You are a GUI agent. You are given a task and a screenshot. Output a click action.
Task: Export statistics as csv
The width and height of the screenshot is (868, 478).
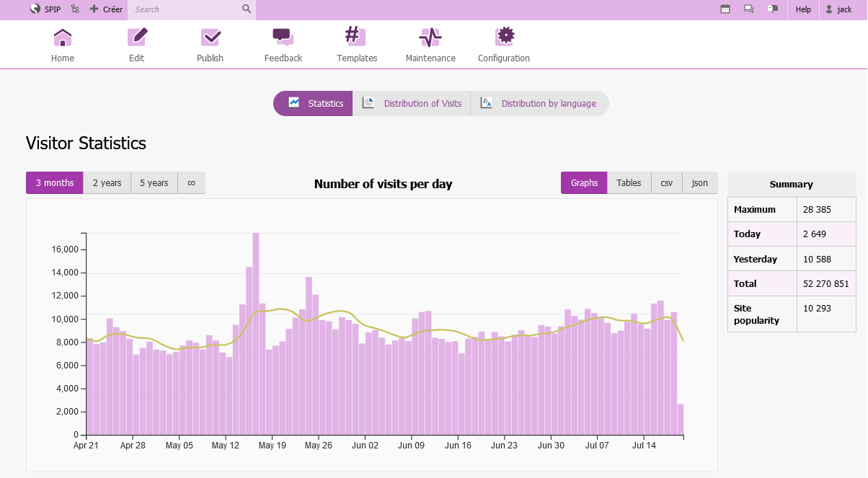click(x=666, y=183)
